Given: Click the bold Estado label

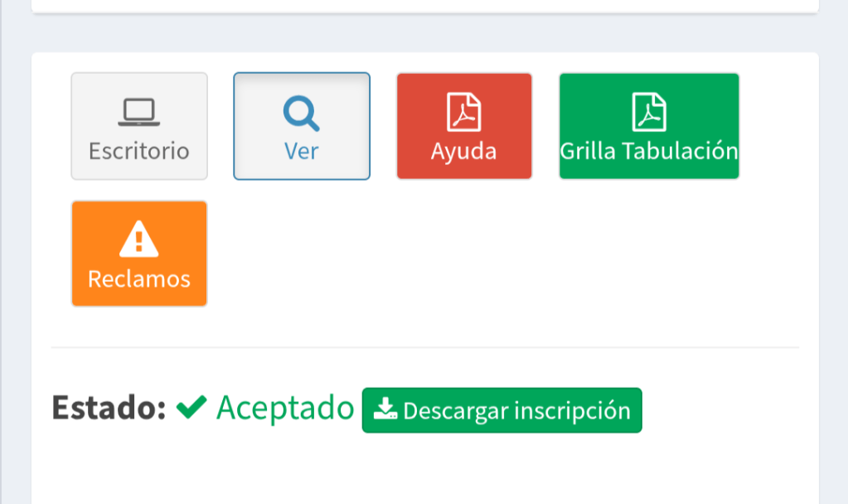Looking at the screenshot, I should pyautogui.click(x=109, y=408).
